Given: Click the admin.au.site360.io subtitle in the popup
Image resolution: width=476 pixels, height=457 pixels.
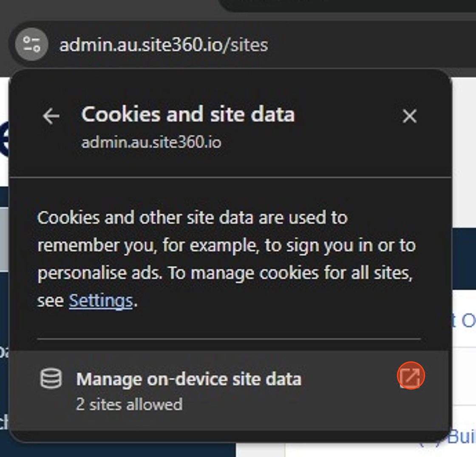Looking at the screenshot, I should (151, 142).
